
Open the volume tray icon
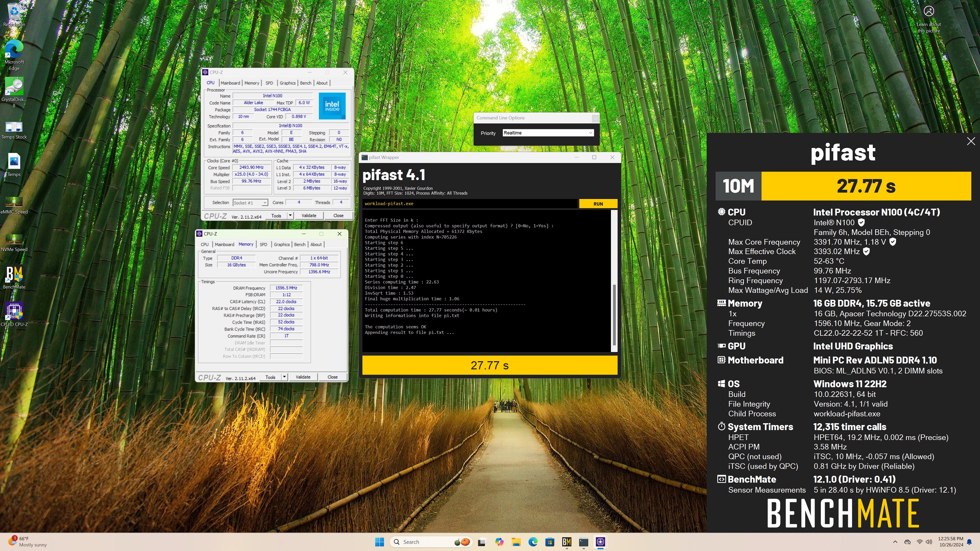click(x=929, y=542)
